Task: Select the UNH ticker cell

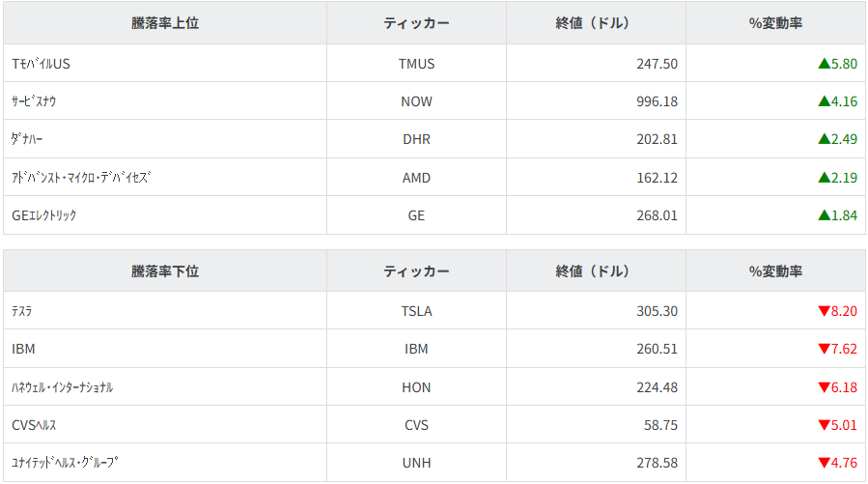Action: [416, 463]
